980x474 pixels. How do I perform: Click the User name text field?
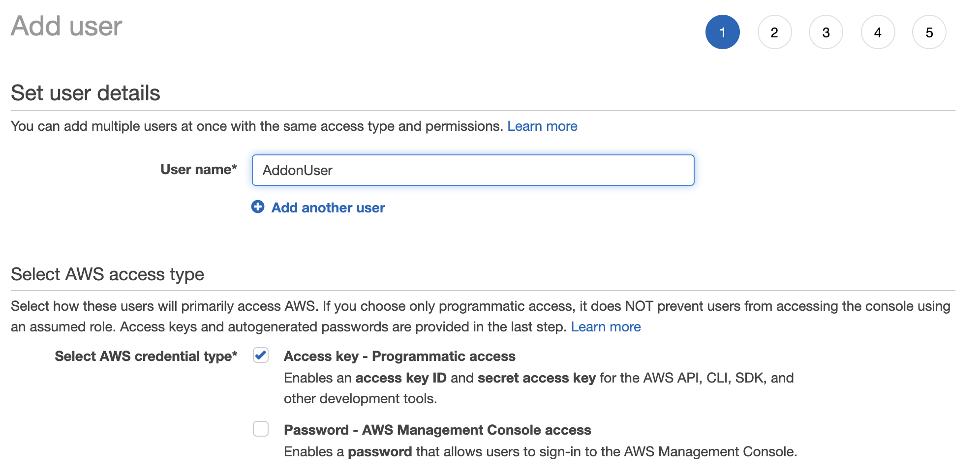coord(473,170)
